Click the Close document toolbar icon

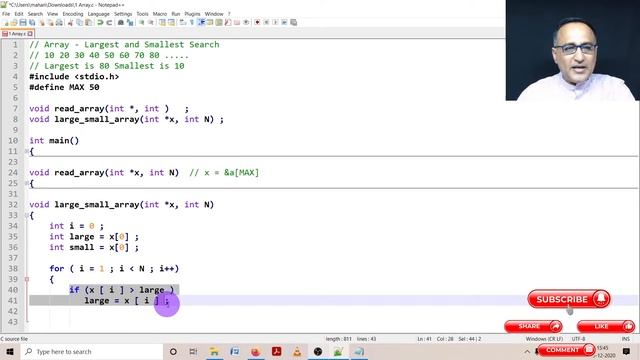tap(42, 22)
